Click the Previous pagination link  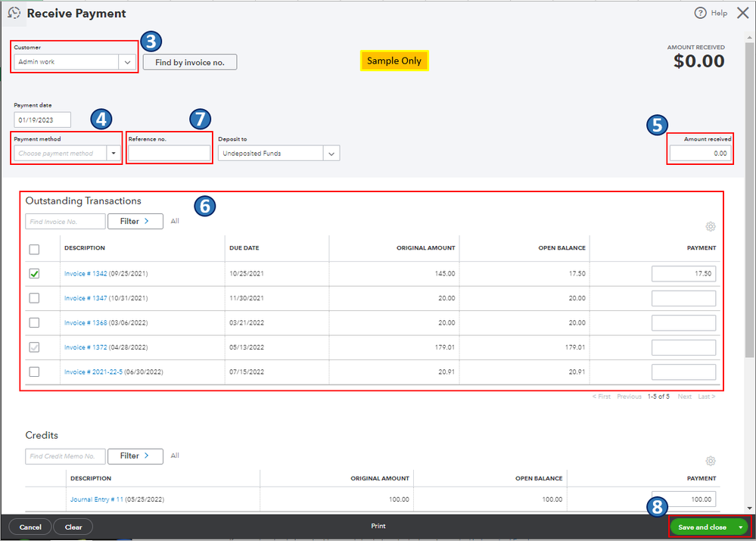629,396
